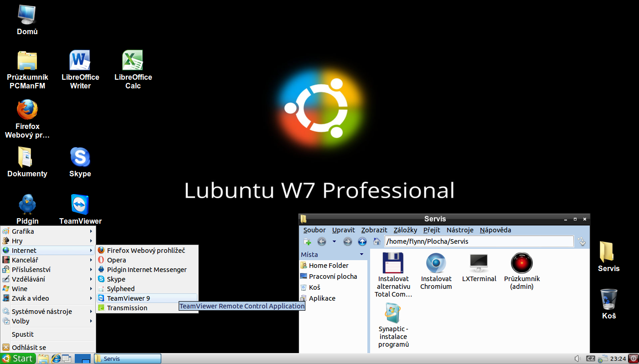Open the Dokumenty desktop folder

pos(27,162)
